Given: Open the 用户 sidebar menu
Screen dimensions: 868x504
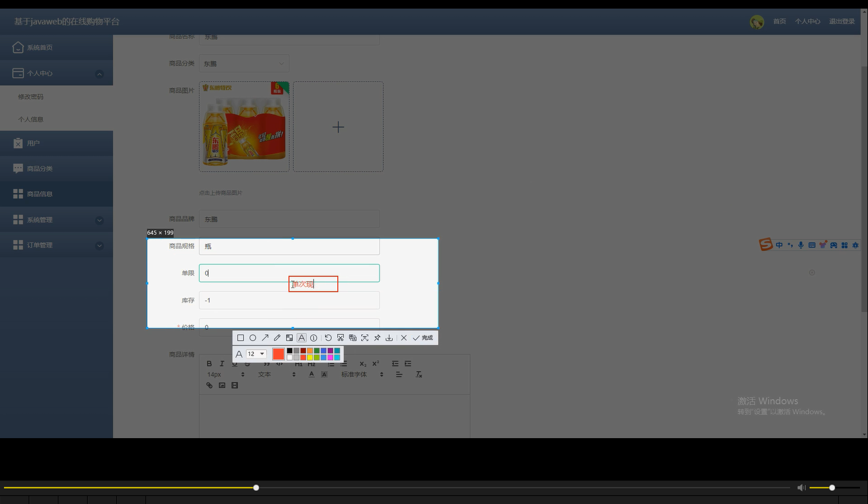Looking at the screenshot, I should click(56, 143).
